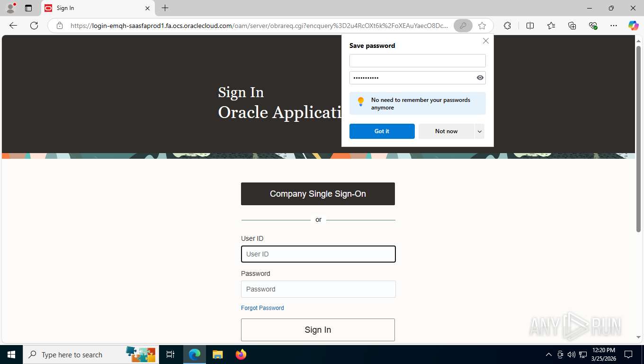The image size is (644, 364).
Task: Open the volume speaker icon
Action: (571, 355)
